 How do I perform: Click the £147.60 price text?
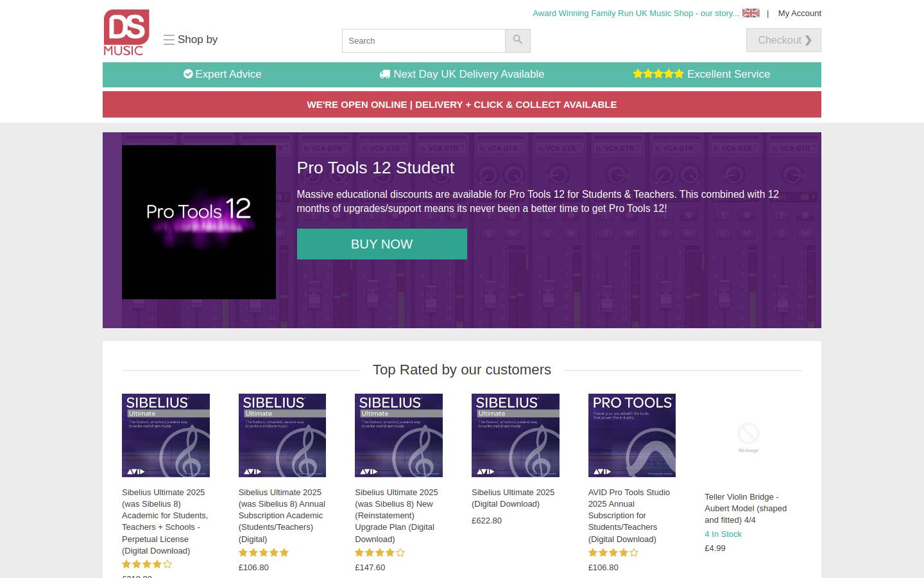[370, 568]
